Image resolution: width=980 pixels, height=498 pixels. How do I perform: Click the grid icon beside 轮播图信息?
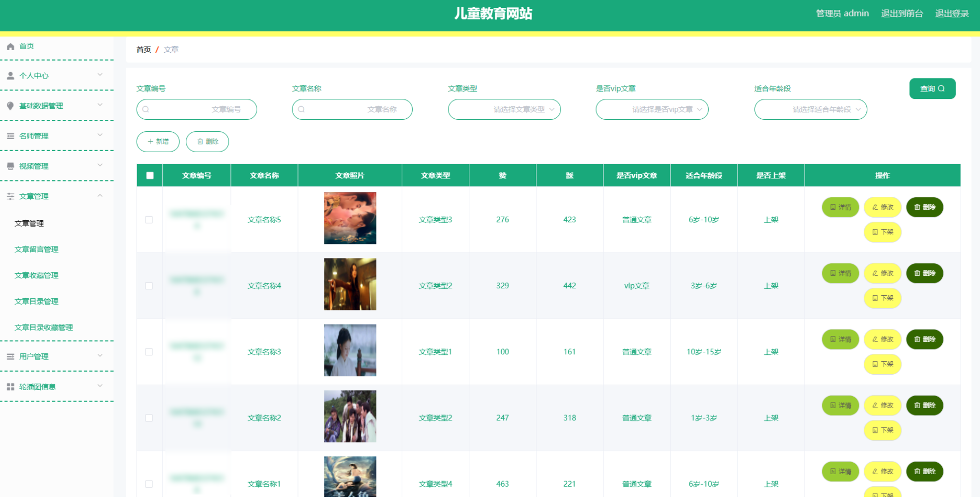point(10,387)
